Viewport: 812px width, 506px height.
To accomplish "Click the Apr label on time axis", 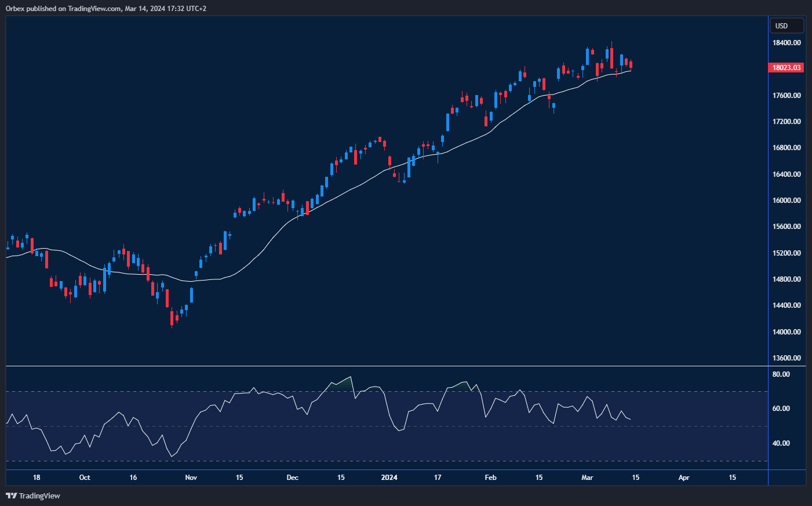I will click(684, 478).
